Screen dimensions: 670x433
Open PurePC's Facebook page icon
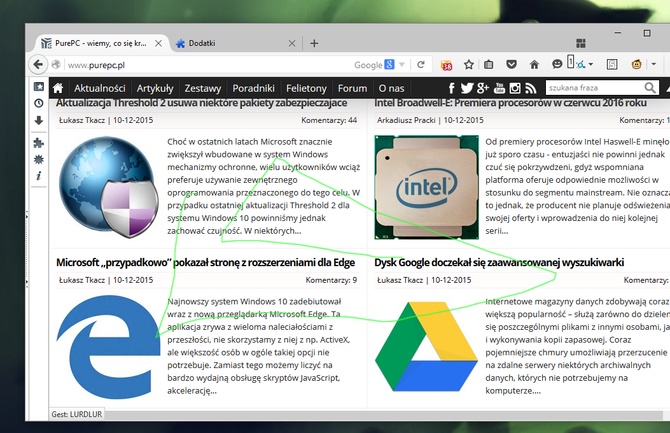(452, 88)
